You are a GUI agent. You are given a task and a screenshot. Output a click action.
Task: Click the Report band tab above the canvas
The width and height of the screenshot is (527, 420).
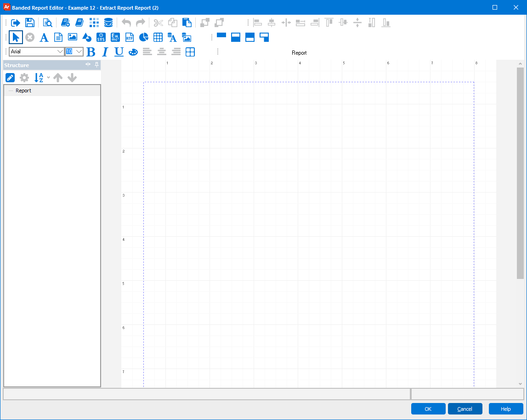[x=299, y=53]
